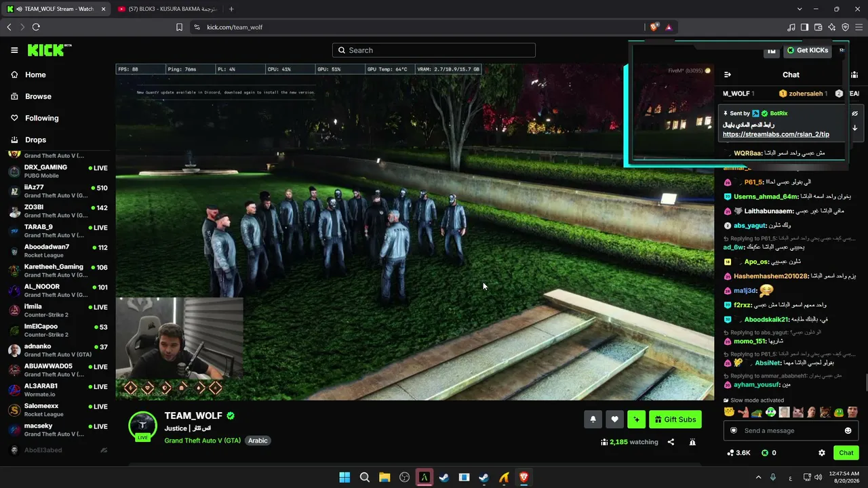Image resolution: width=868 pixels, height=488 pixels.
Task: Hide the pinned BotRix message
Action: [x=854, y=114]
